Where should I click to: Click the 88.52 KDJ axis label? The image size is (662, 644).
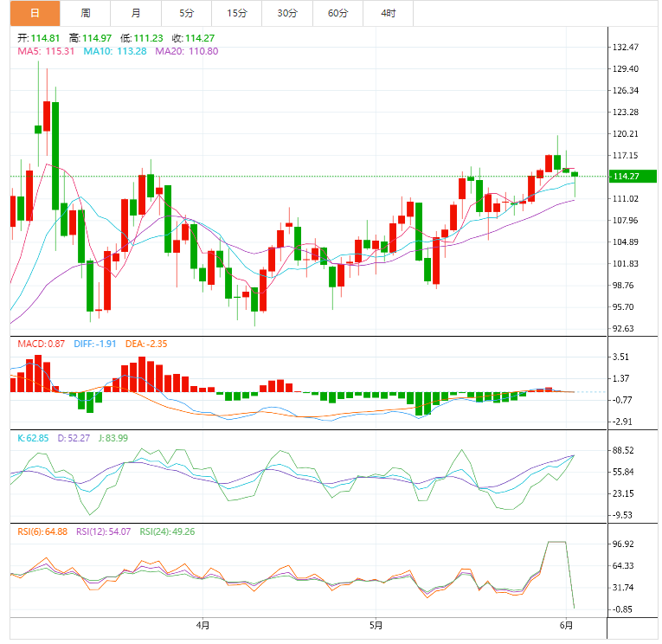pos(623,451)
